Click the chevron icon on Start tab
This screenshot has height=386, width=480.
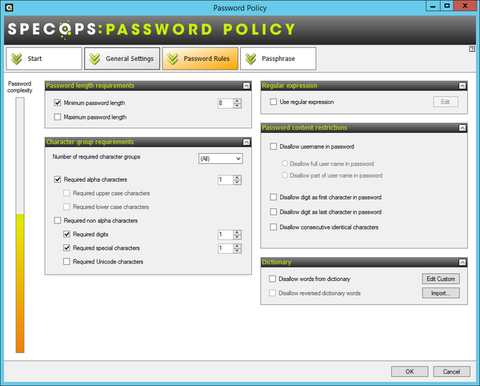coord(17,59)
